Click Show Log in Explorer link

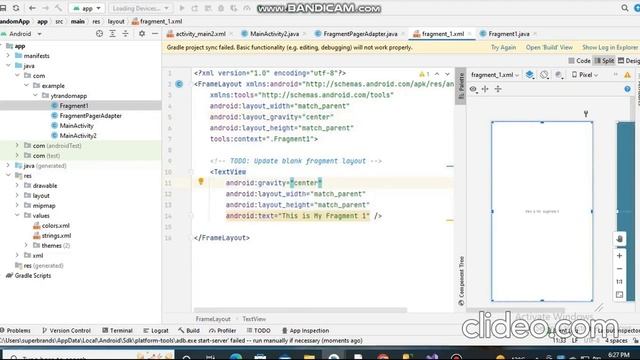point(610,47)
